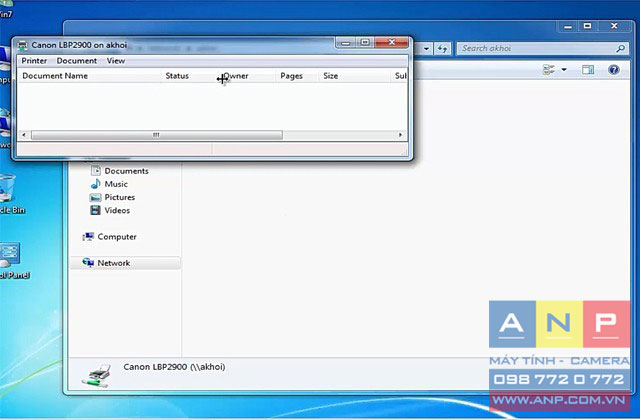Viewport: 640px width, 420px height.
Task: Click the Computer monitor icon
Action: (88, 237)
